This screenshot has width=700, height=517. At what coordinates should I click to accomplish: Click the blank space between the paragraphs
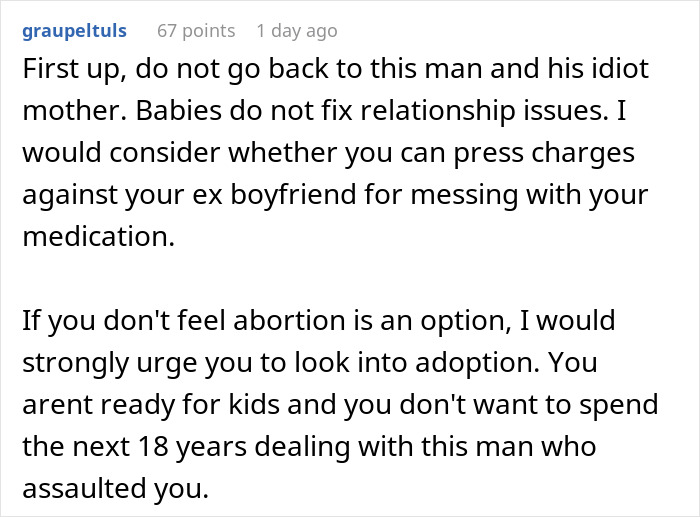[x=350, y=279]
